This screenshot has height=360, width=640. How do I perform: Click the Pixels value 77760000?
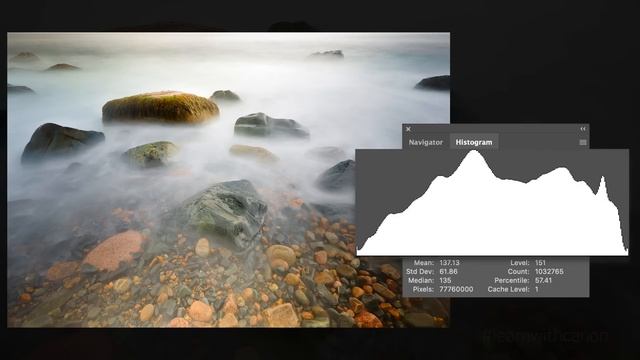tap(456, 289)
